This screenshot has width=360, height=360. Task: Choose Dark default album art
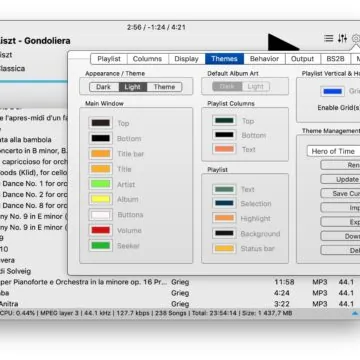(227, 87)
